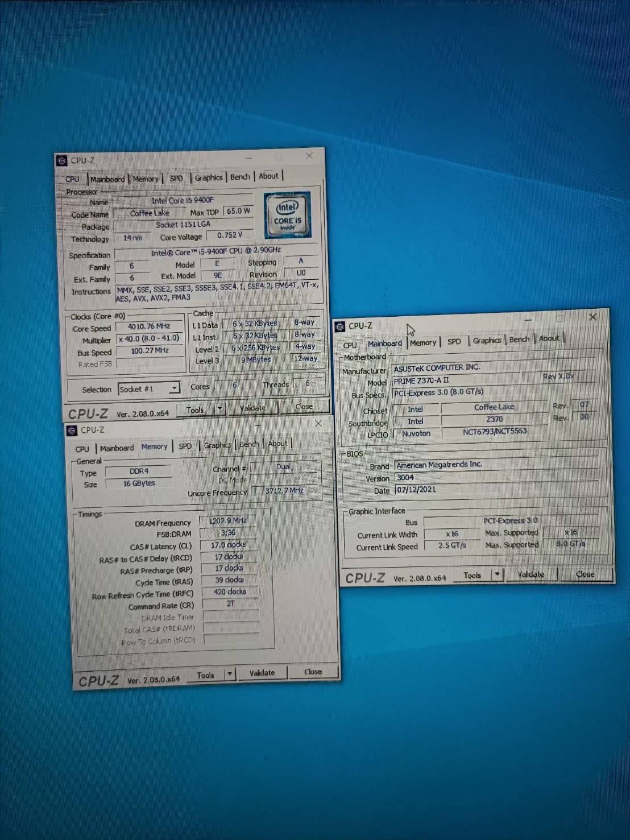Image resolution: width=630 pixels, height=840 pixels.
Task: Click the BIOS Version value 3004
Action: (496, 477)
